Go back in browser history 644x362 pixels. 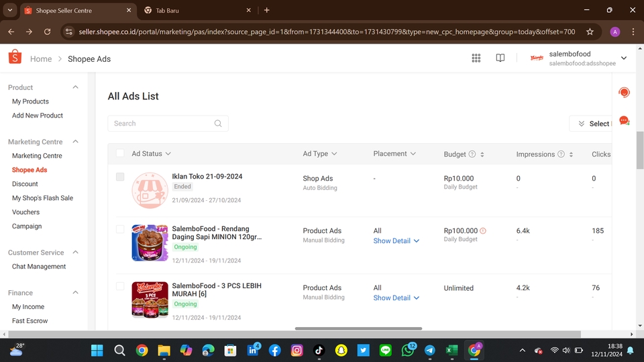[11, 32]
